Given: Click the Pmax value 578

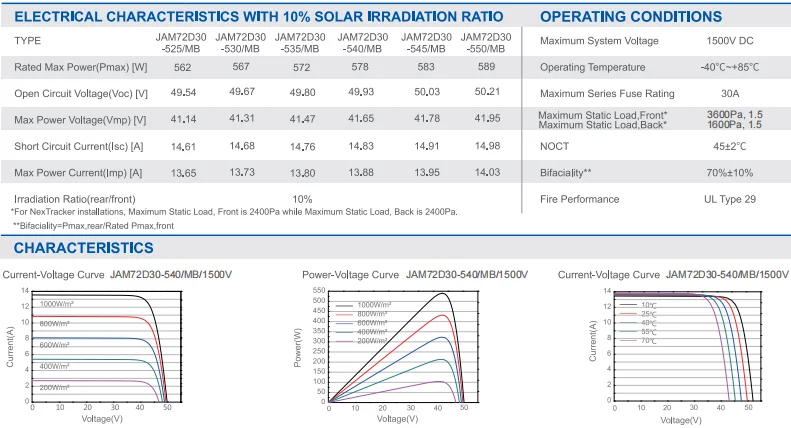Looking at the screenshot, I should [360, 67].
